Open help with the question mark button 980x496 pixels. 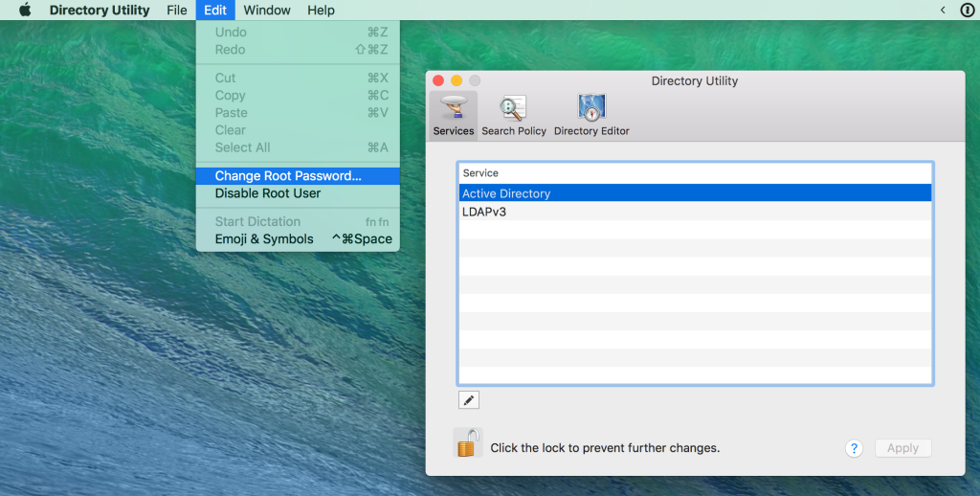[854, 448]
